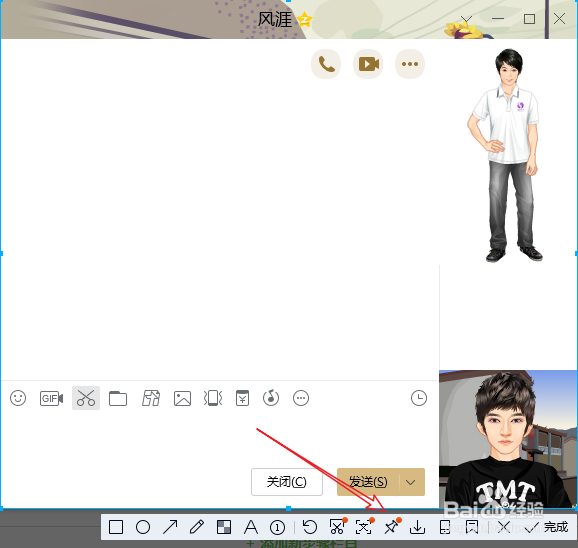Open the emoji smiley picker

18,398
